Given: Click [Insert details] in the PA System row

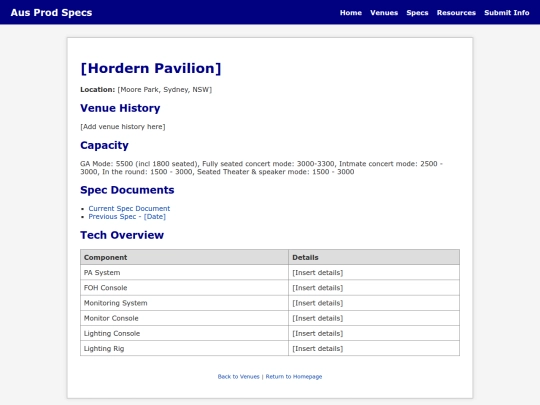Looking at the screenshot, I should click(x=318, y=272).
